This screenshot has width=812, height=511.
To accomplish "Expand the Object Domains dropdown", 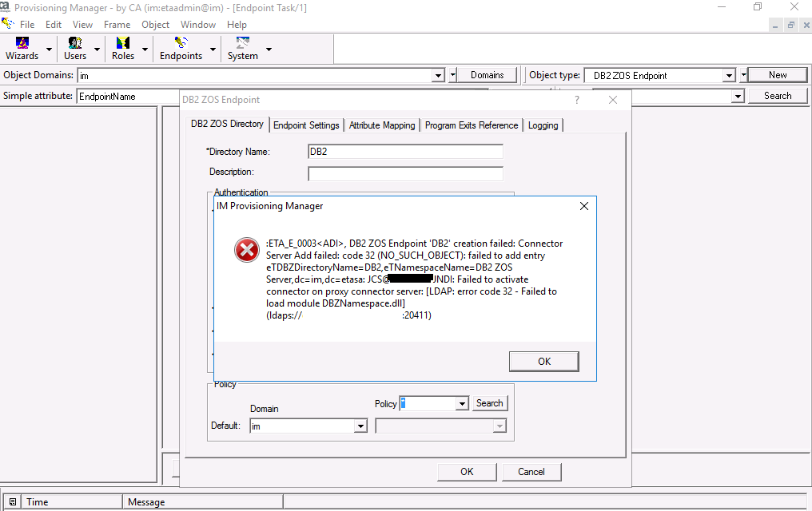I will click(438, 76).
